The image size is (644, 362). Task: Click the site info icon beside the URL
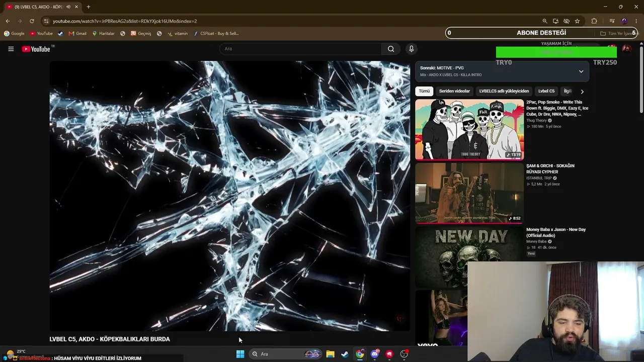click(46, 21)
